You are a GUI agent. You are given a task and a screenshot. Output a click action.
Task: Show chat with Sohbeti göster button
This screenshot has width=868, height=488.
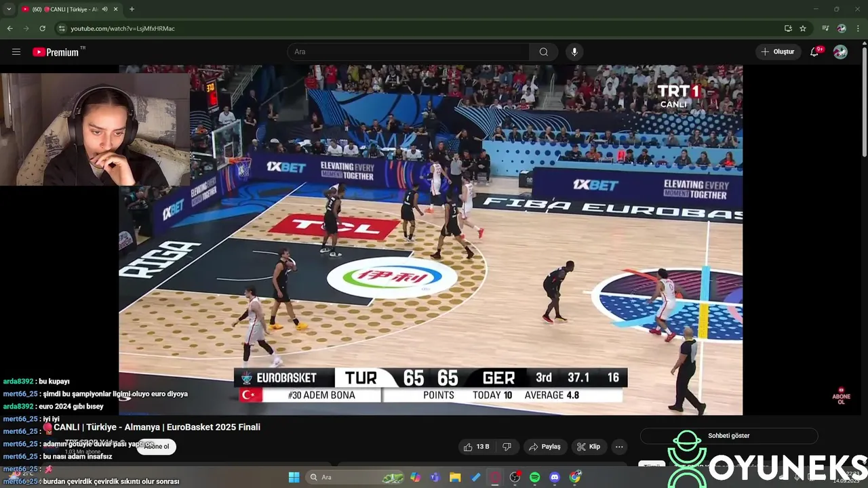(x=729, y=436)
